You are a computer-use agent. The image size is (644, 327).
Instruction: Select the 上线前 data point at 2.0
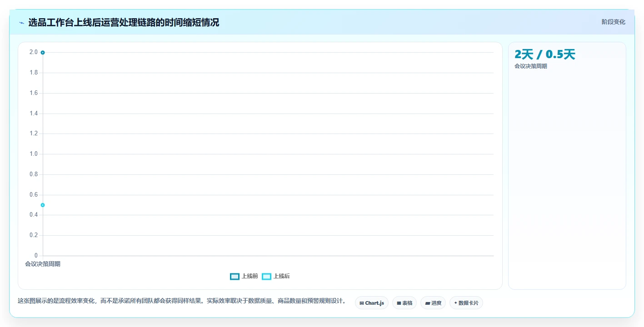coord(43,53)
